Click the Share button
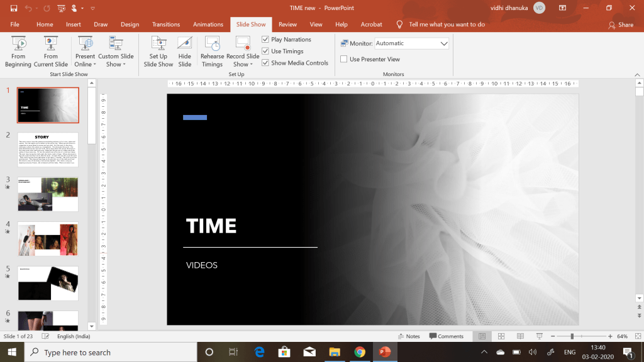 [x=621, y=25]
